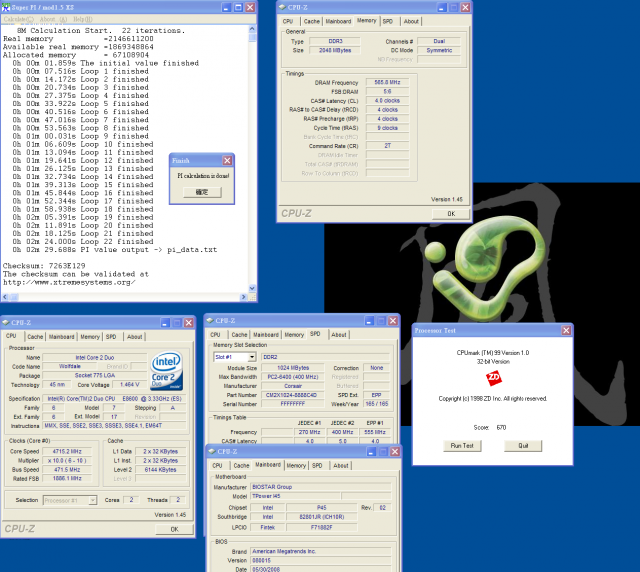Viewport: 640px width, 572px height.
Task: Minimize the CPU-Z Mainboard window
Action: pos(371,452)
